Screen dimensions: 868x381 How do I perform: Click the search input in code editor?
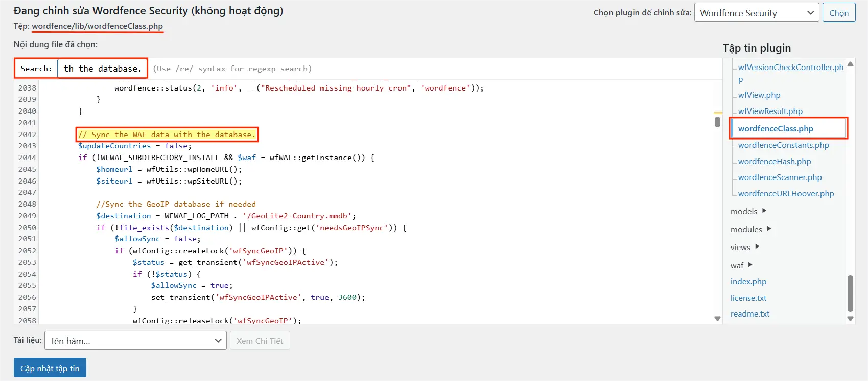click(102, 69)
